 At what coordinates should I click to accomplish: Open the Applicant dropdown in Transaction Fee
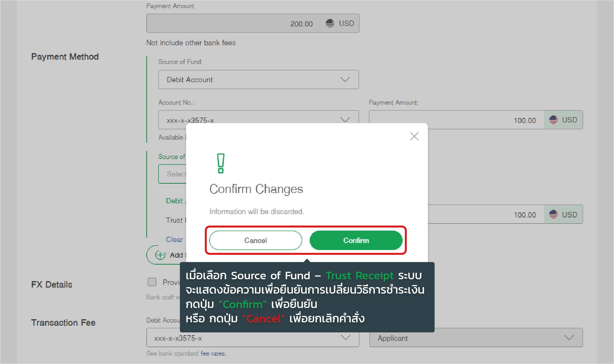point(476,337)
